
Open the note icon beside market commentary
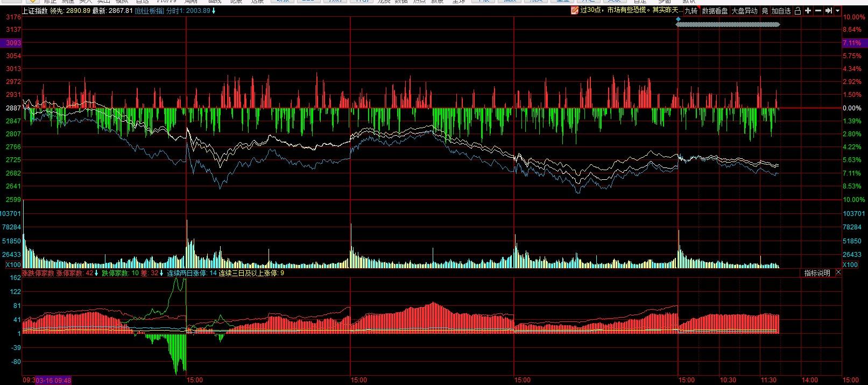tap(575, 11)
